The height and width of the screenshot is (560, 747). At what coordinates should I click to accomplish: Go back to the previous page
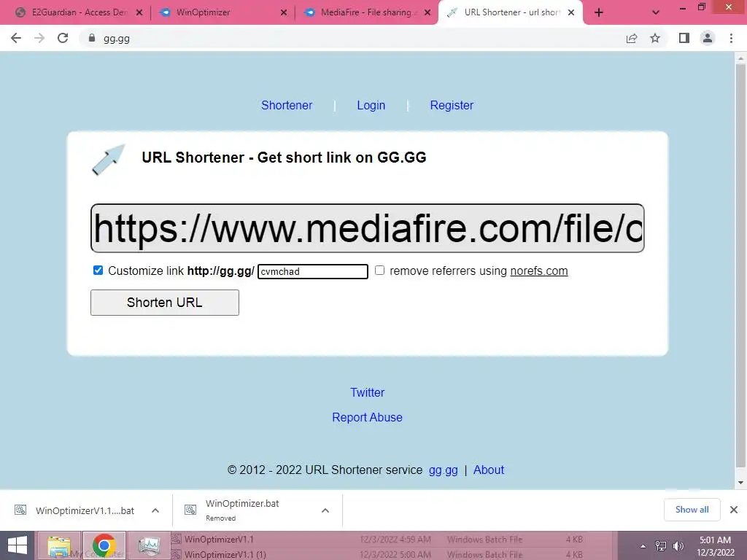16,38
